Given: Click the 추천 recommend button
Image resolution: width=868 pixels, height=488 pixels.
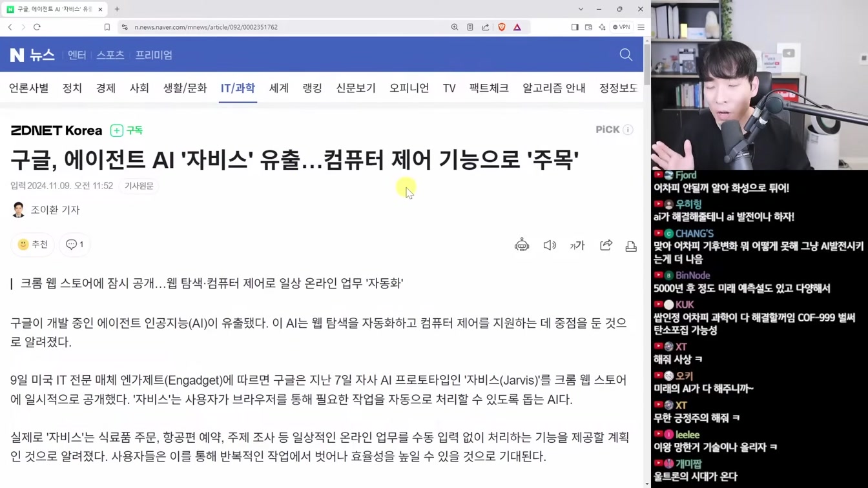Looking at the screenshot, I should pos(32,245).
